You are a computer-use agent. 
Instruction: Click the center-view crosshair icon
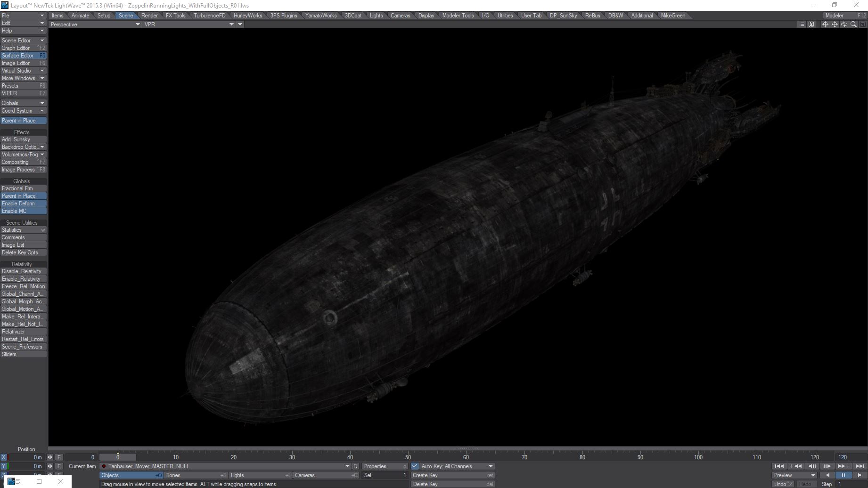(825, 24)
